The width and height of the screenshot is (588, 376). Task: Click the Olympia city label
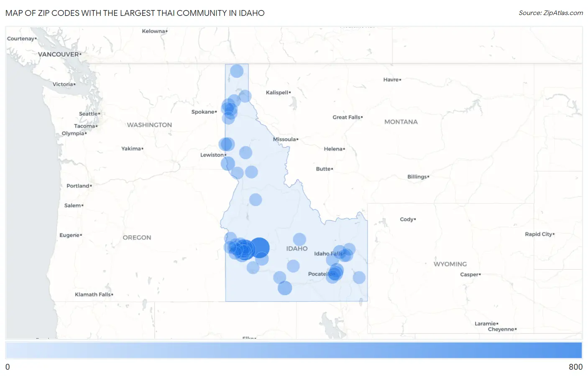[73, 133]
